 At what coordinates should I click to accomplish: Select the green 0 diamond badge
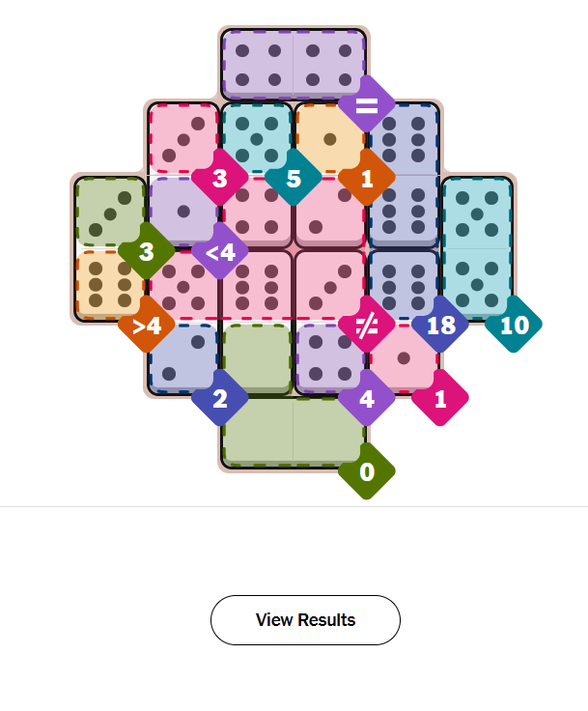tap(367, 471)
